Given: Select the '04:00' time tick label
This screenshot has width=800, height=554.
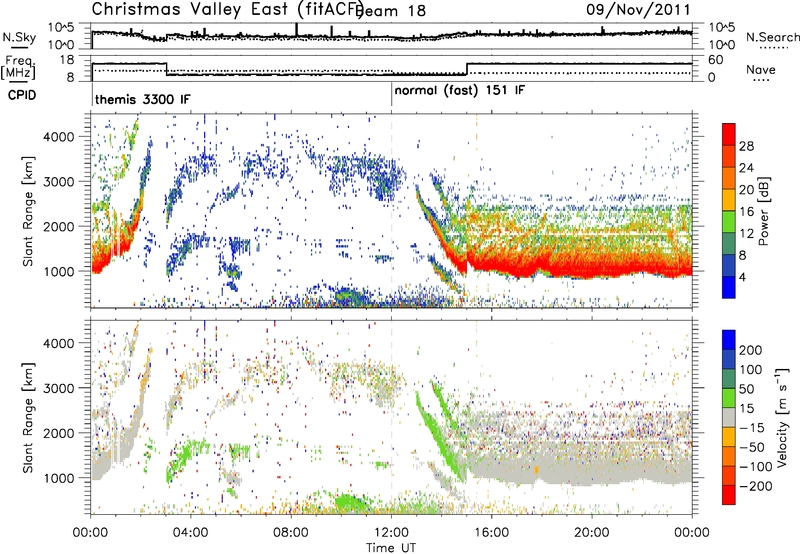Looking at the screenshot, I should coord(191,533).
